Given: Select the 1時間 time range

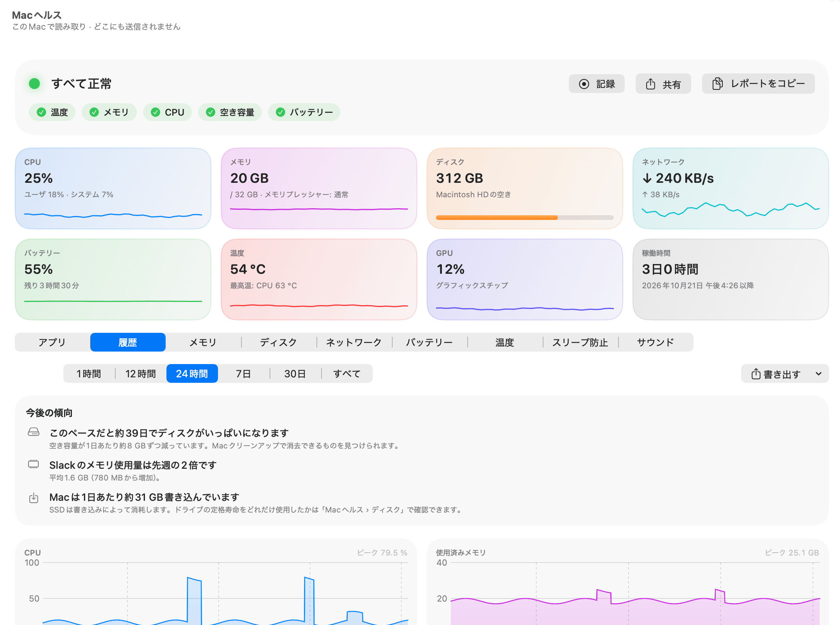Looking at the screenshot, I should coord(89,374).
